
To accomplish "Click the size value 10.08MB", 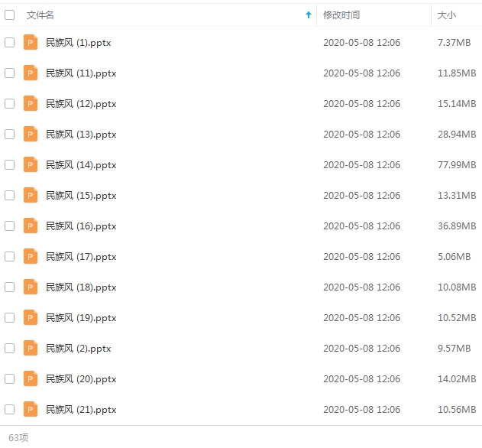I will [457, 287].
